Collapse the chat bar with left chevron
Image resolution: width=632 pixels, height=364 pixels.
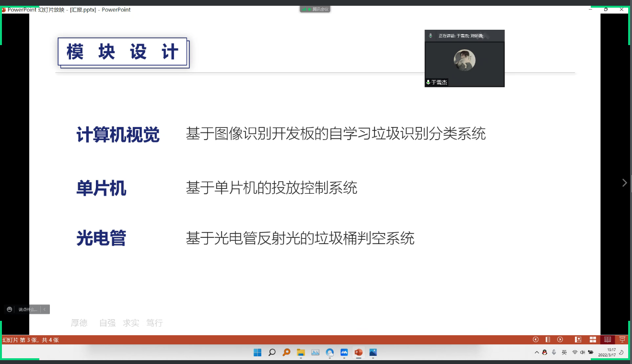45,309
